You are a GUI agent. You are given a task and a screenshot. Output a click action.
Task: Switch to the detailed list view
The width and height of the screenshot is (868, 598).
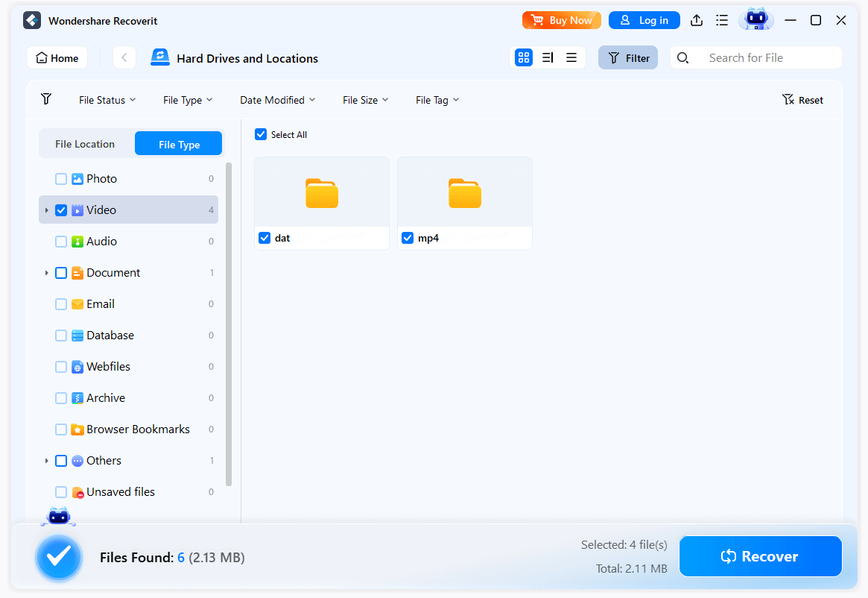pos(548,57)
